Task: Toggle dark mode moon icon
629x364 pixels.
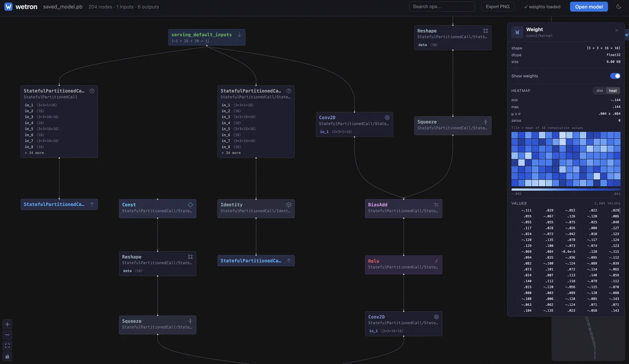Action: coord(619,7)
